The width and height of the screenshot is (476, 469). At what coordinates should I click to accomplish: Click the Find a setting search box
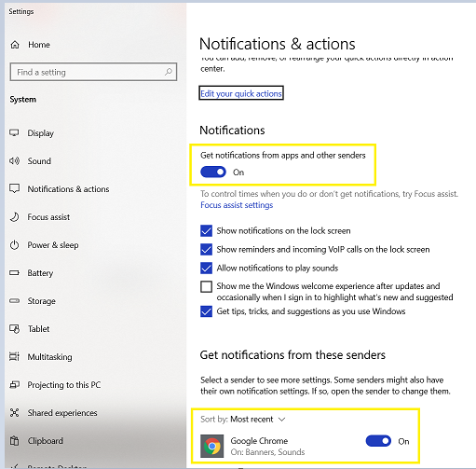[93, 72]
